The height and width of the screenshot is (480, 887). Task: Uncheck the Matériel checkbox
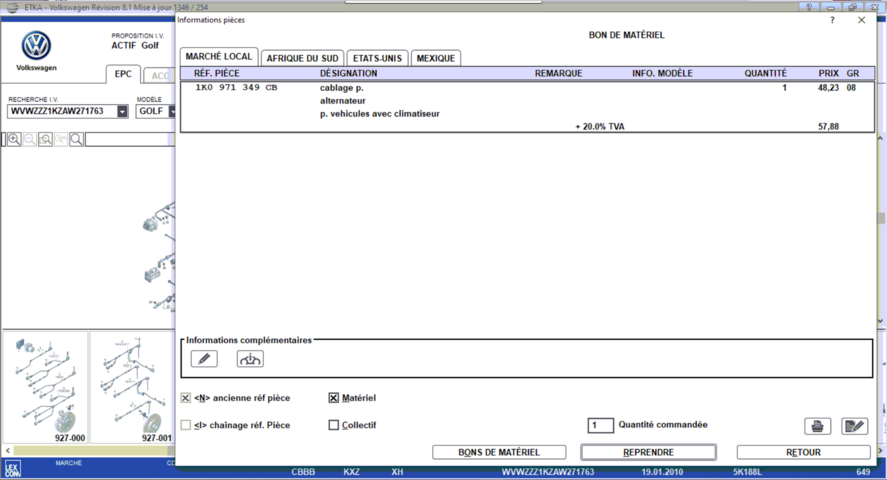coord(334,398)
